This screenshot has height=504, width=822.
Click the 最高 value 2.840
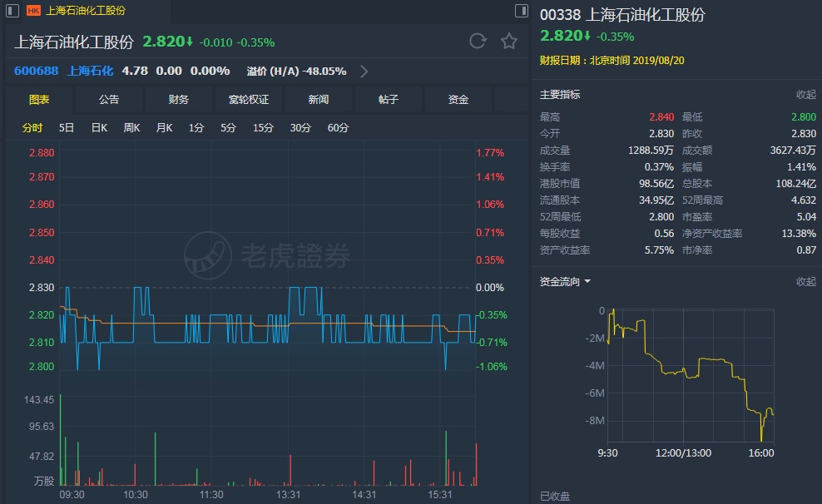click(x=661, y=116)
